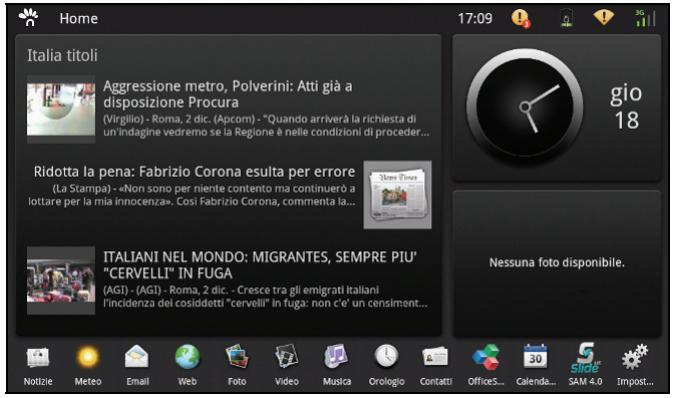Click the La Stampa article summary text

click(x=192, y=195)
